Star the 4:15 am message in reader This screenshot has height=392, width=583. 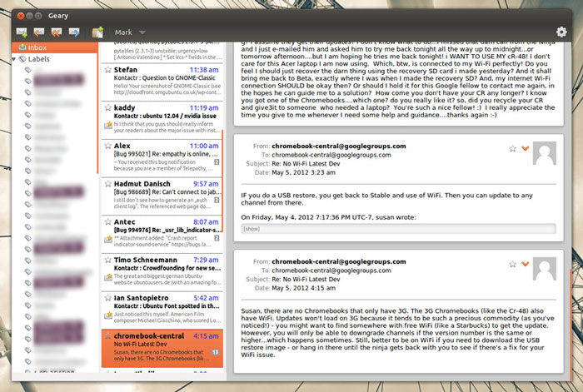(512, 264)
